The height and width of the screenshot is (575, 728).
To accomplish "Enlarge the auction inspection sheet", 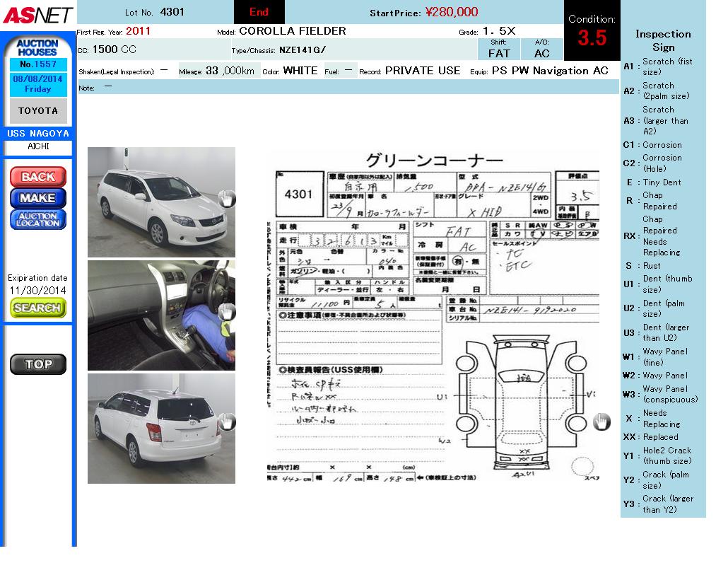I will pos(433,316).
